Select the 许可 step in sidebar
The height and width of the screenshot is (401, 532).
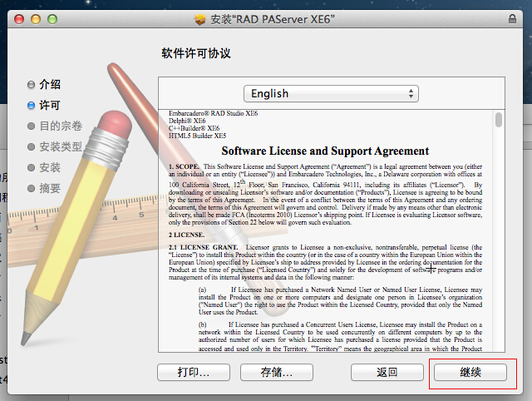pos(44,106)
